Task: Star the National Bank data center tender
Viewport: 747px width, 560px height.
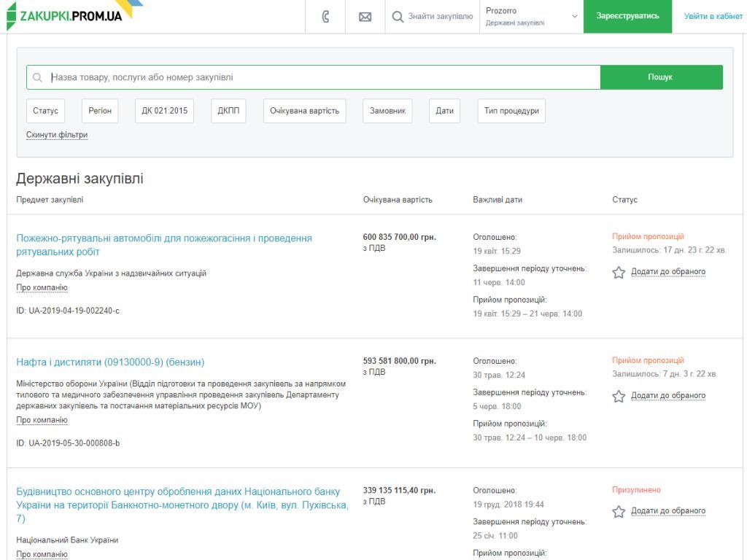Action: [x=619, y=511]
